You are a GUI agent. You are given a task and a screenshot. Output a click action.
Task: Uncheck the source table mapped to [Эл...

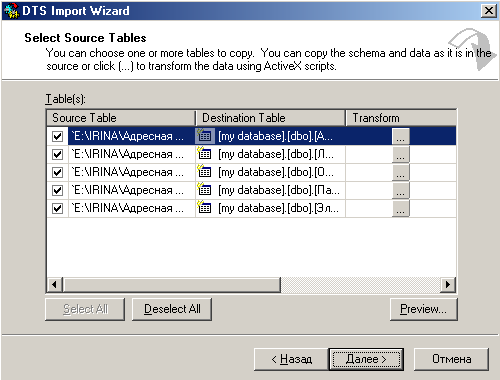pyautogui.click(x=57, y=208)
